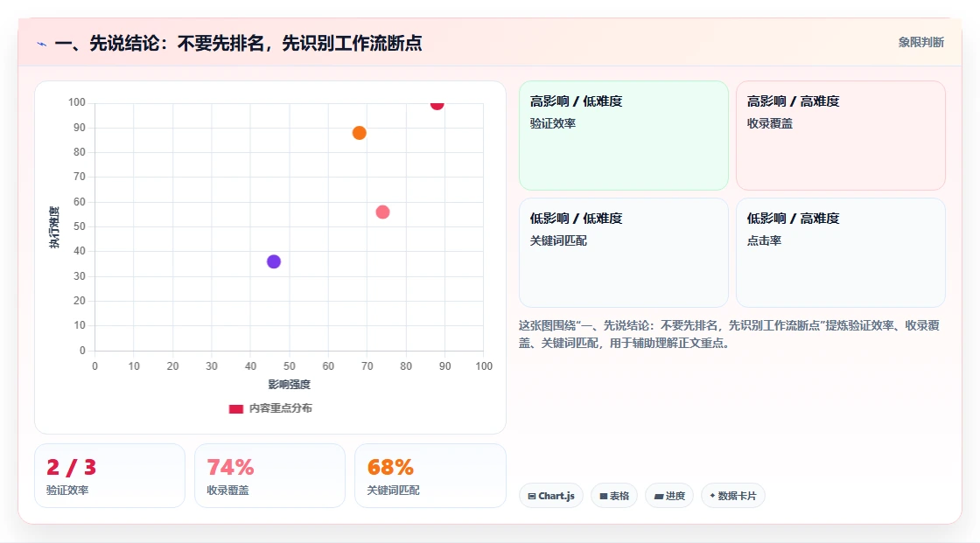Viewport: 980px width, 543px height.
Task: Click the 数据卡片 tag chip
Action: point(733,496)
